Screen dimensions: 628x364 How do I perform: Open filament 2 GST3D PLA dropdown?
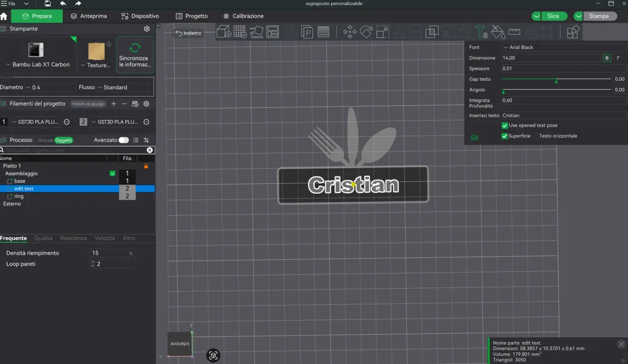tap(114, 122)
